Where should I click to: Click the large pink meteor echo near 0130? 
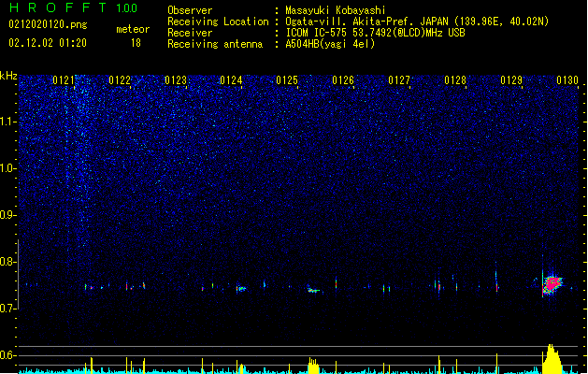tap(552, 285)
